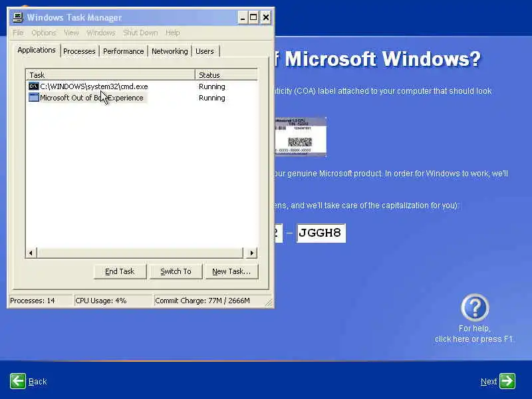The width and height of the screenshot is (532, 399).
Task: Click the COA label sample image
Action: (x=301, y=137)
